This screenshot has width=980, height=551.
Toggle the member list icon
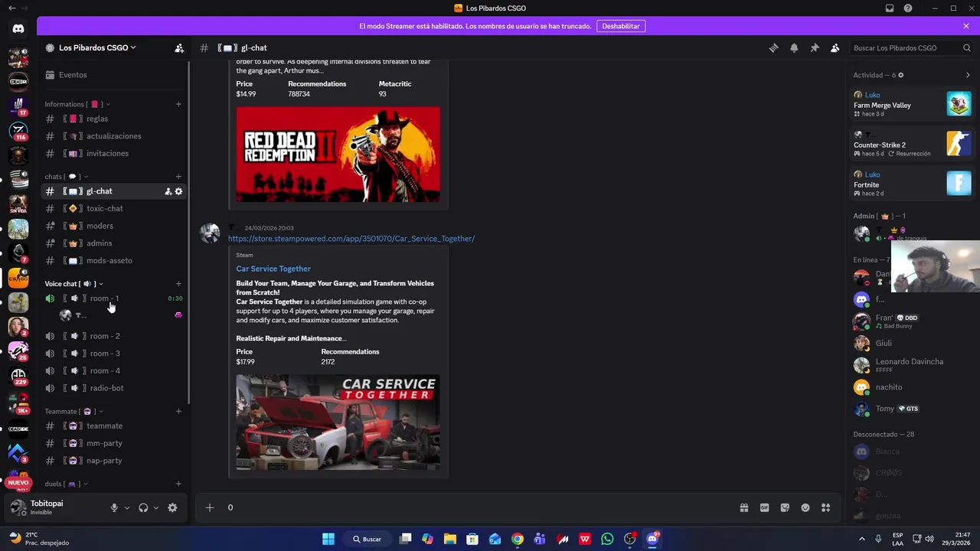[835, 47]
